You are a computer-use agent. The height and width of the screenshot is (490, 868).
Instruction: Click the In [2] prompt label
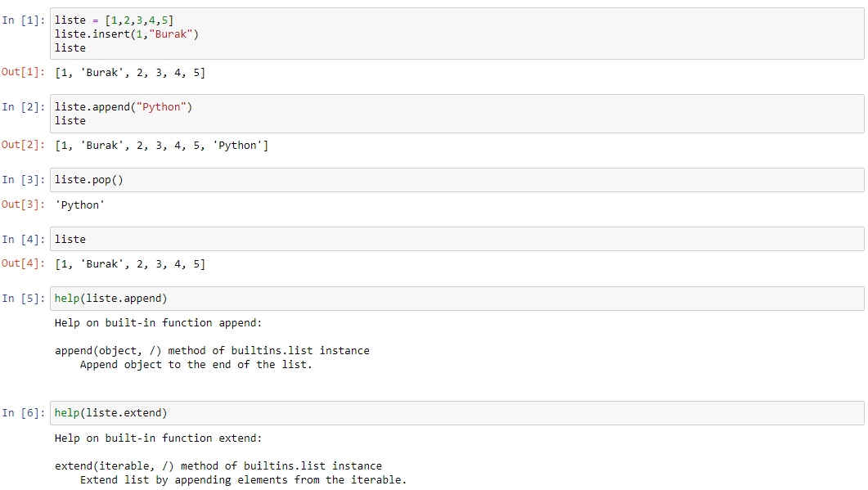tap(23, 107)
